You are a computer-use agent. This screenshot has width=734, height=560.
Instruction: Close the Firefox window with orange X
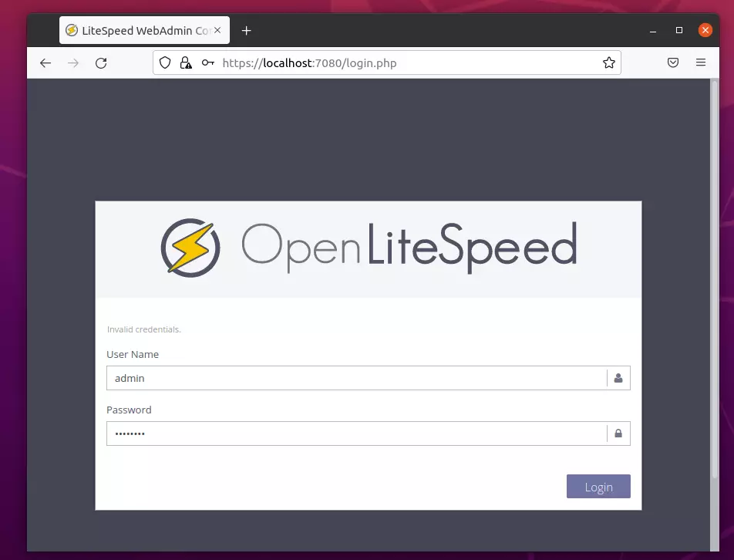tap(705, 30)
